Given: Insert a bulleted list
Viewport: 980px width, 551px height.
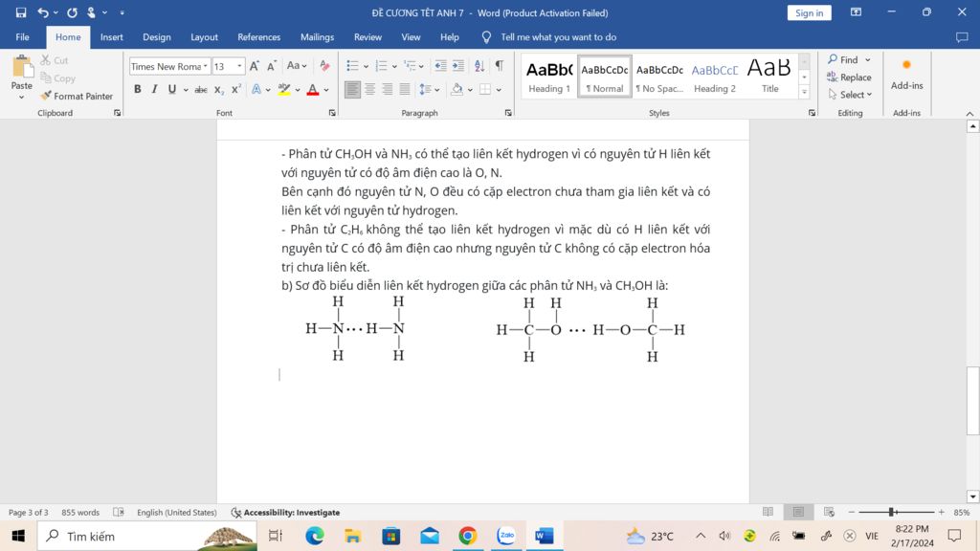Looking at the screenshot, I should tap(352, 66).
